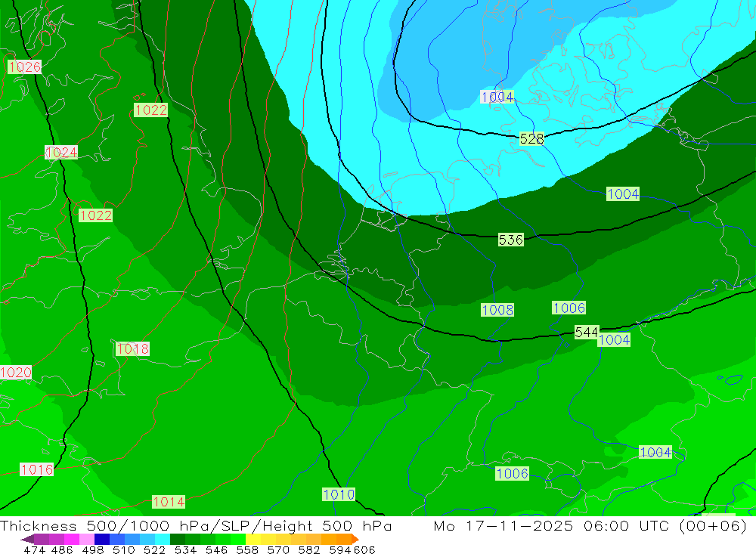Click the 582 legend value
This screenshot has width=756, height=554.
click(308, 549)
